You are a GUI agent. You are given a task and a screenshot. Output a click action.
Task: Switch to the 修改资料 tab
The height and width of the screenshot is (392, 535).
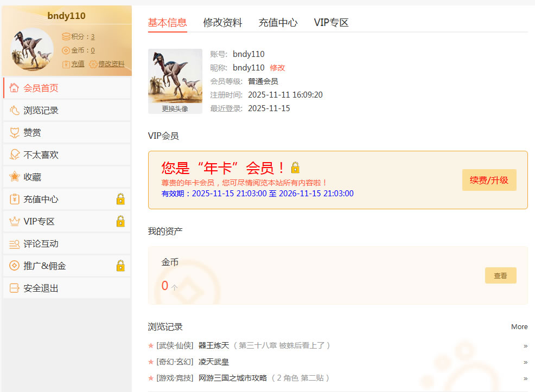[x=222, y=23]
